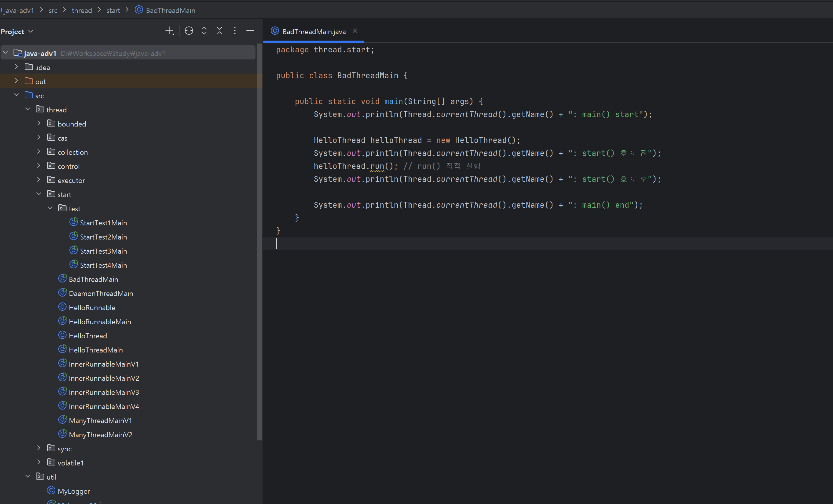
Task: Place cursor on the empty last editor line
Action: click(x=548, y=243)
